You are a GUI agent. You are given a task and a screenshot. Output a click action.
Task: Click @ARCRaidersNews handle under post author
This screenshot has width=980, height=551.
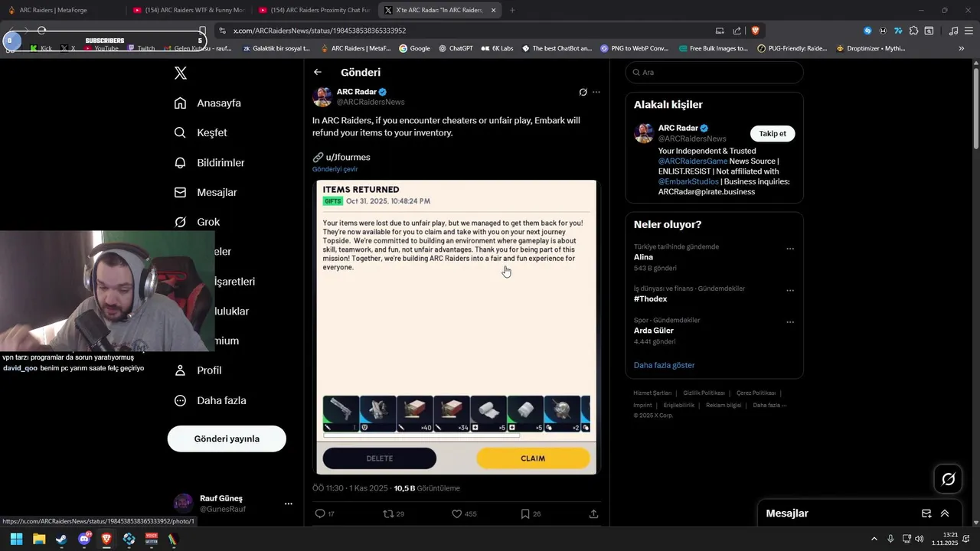(x=371, y=102)
